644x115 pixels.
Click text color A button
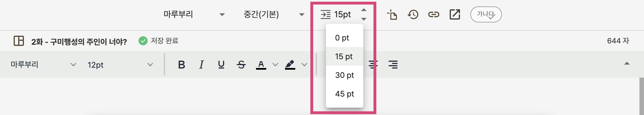tap(261, 65)
